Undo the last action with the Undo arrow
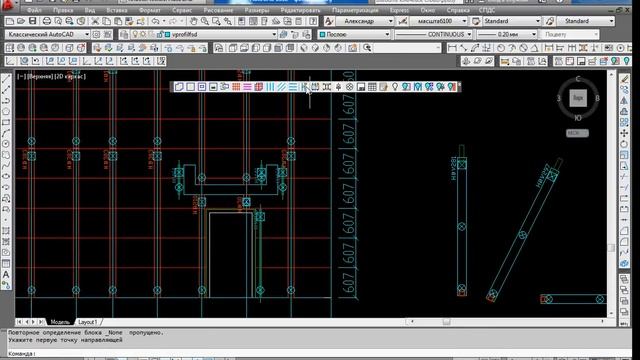The height and width of the screenshot is (360, 640). coord(156,21)
